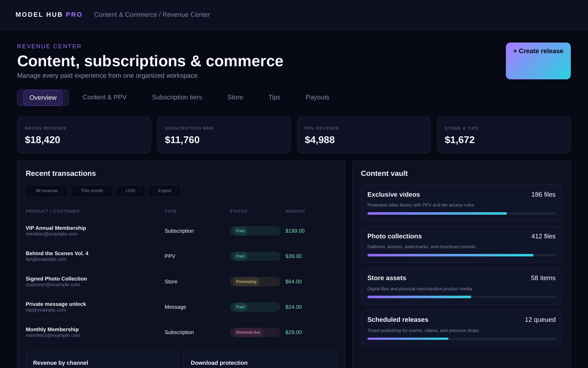The image size is (588, 368).
Task: Switch to the Content & PPV tab
Action: [x=105, y=97]
